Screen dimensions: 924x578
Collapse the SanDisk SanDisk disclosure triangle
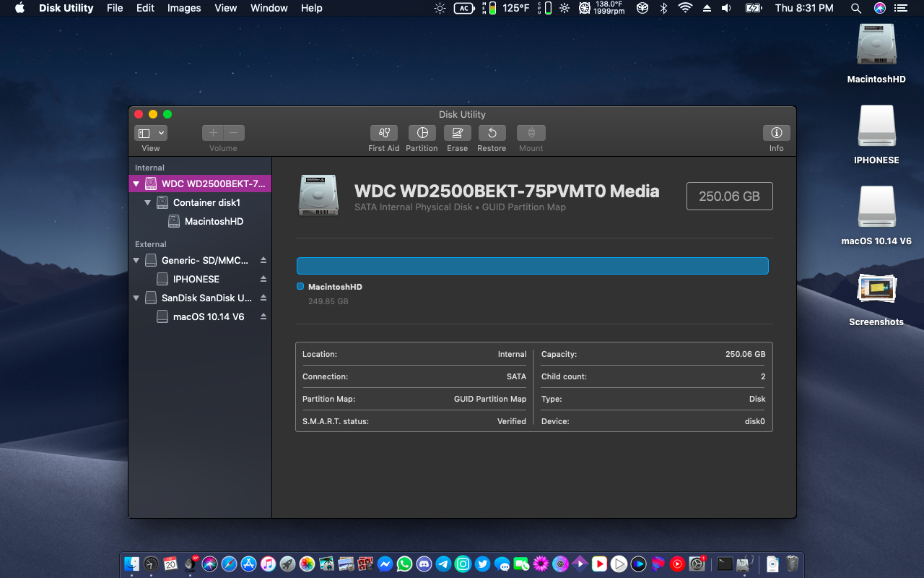coord(136,298)
